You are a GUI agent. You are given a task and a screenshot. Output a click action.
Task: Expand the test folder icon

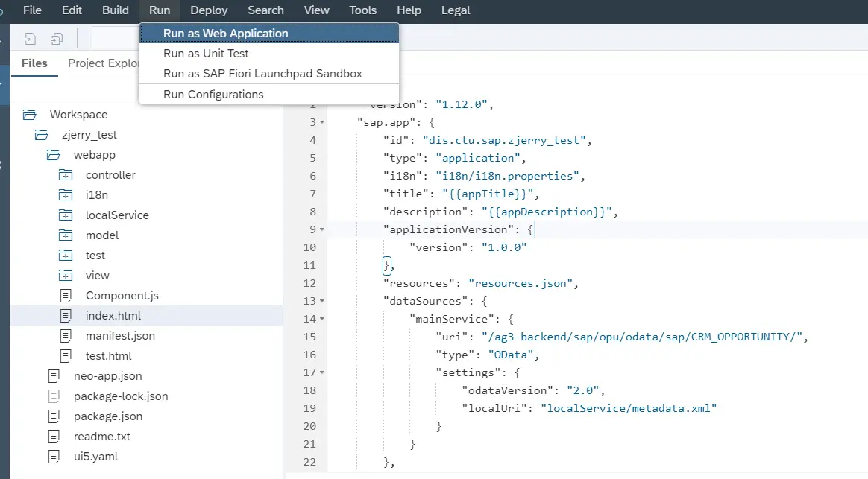[x=66, y=256]
